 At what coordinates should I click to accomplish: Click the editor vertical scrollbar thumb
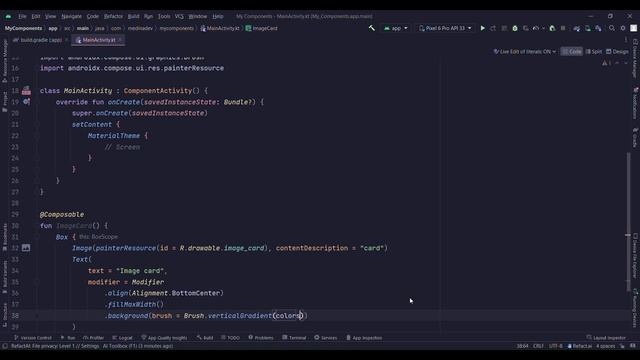[x=629, y=222]
